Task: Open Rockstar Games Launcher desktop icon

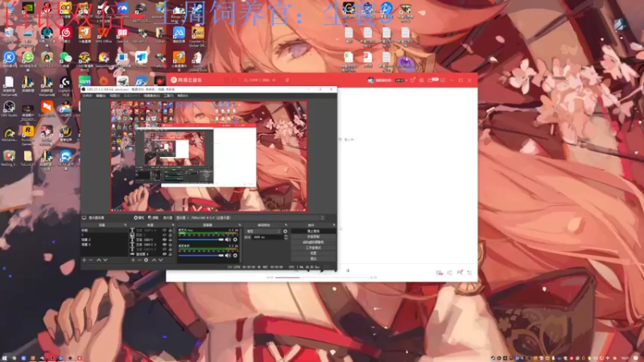Action: coord(28,134)
